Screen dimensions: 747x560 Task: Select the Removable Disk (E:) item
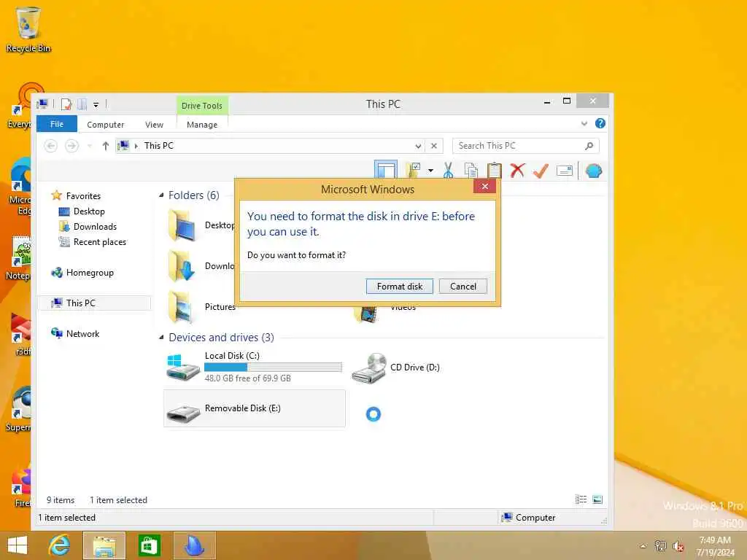(255, 408)
